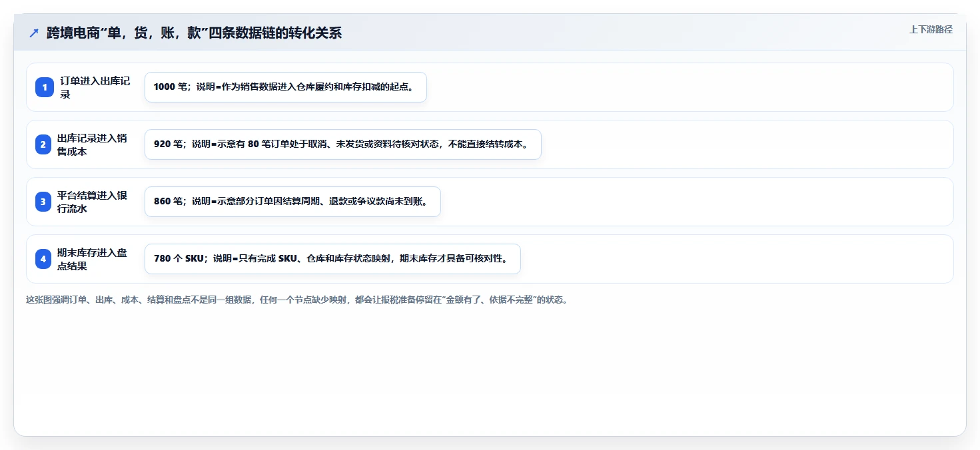Viewport: 980px width, 450px height.
Task: Click the 920 笔 description box
Action: [x=343, y=144]
